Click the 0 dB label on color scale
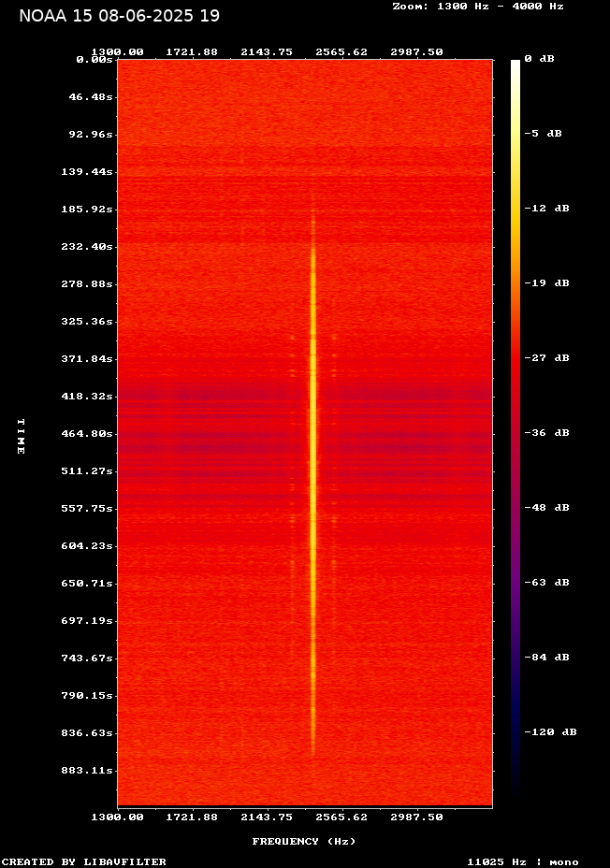The image size is (610, 868). (x=539, y=59)
